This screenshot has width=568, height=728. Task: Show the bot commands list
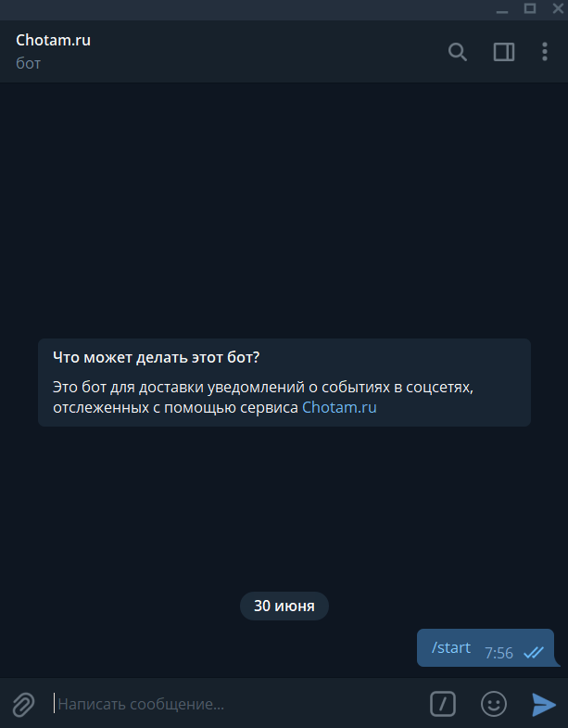[443, 704]
